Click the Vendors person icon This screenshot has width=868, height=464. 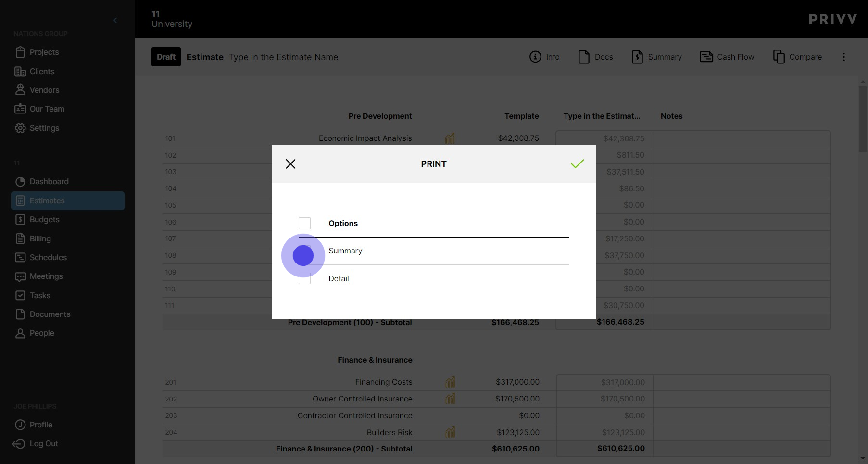(20, 89)
